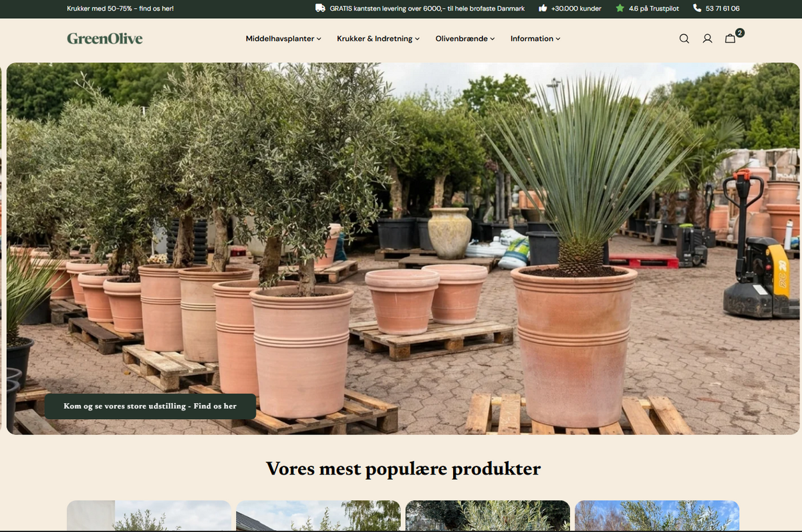Click 'GRATIS kantsten levering' banner text
The height and width of the screenshot is (532, 802).
coord(427,9)
